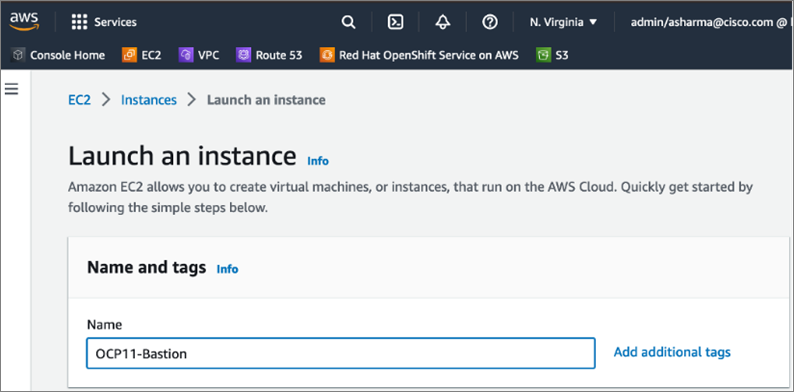Click the Name input field with OCP11-Bastion
The height and width of the screenshot is (392, 794).
[x=341, y=353]
